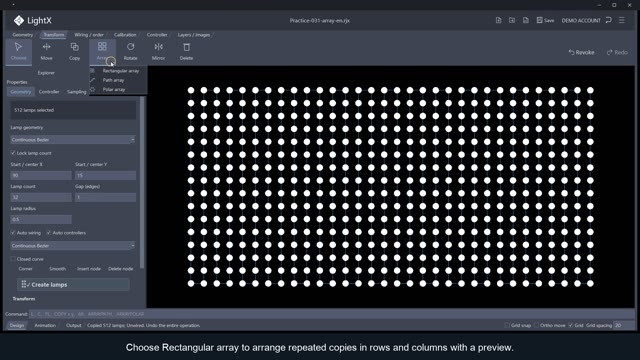Click the DEMO ACCOUNT label

click(581, 20)
